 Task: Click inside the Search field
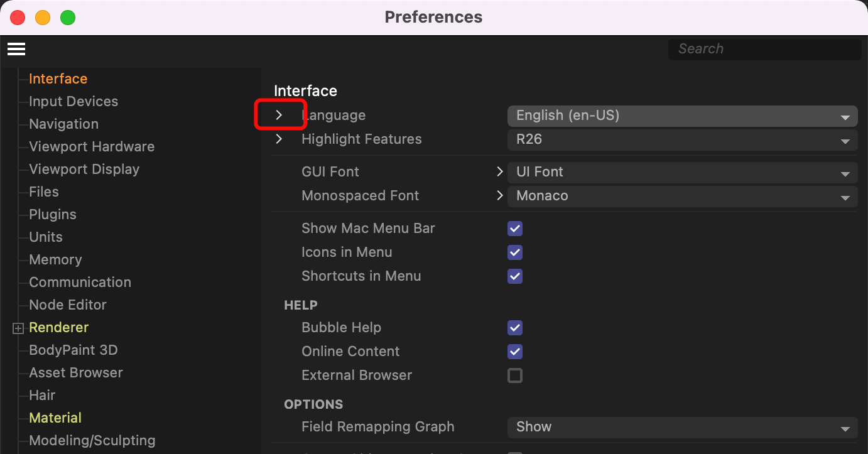click(x=764, y=48)
